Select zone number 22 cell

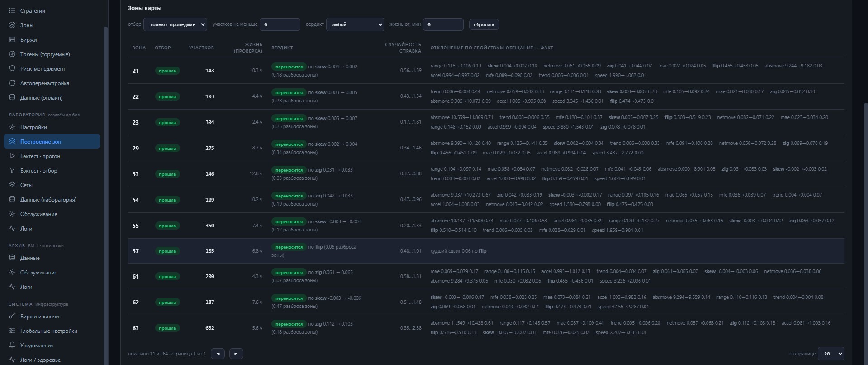(x=135, y=96)
